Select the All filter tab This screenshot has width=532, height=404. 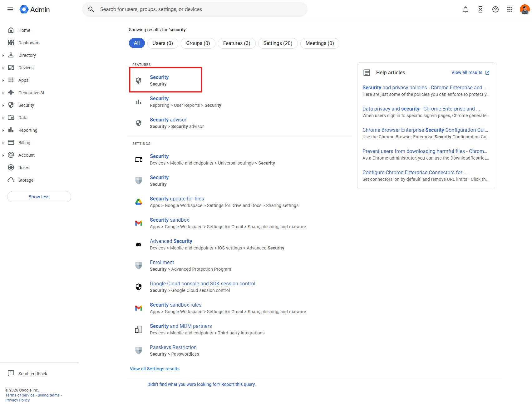pyautogui.click(x=137, y=43)
